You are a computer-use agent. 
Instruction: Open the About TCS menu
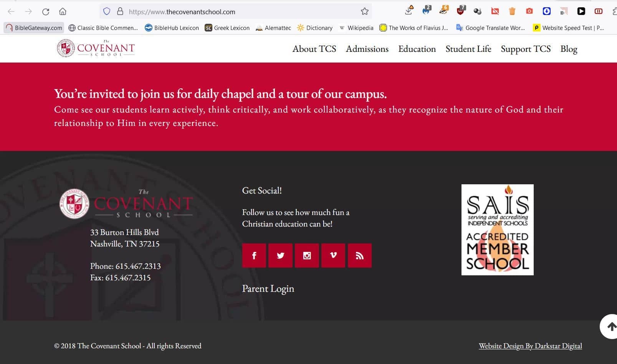[x=314, y=49]
